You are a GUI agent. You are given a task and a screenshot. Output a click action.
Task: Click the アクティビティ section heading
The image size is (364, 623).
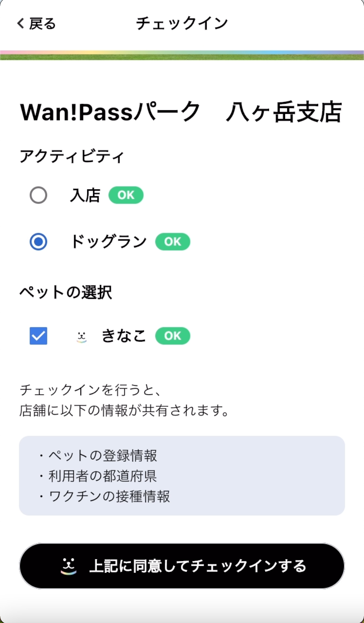coord(72,156)
